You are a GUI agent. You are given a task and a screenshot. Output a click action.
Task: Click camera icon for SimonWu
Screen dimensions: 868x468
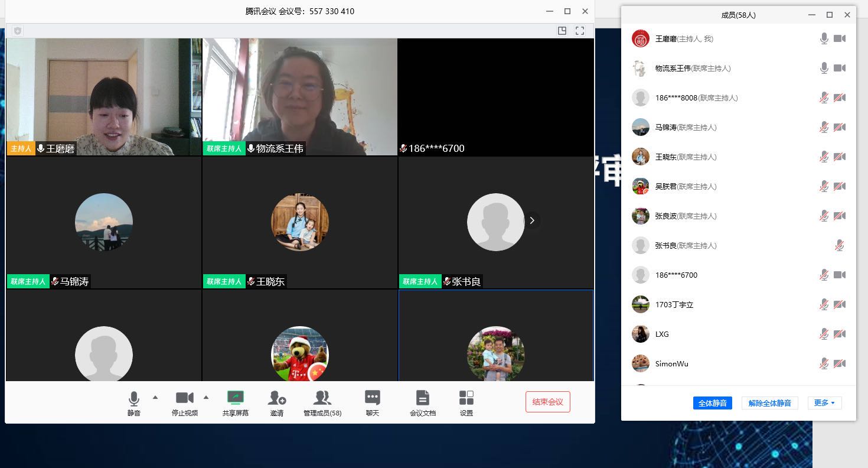[x=840, y=363]
